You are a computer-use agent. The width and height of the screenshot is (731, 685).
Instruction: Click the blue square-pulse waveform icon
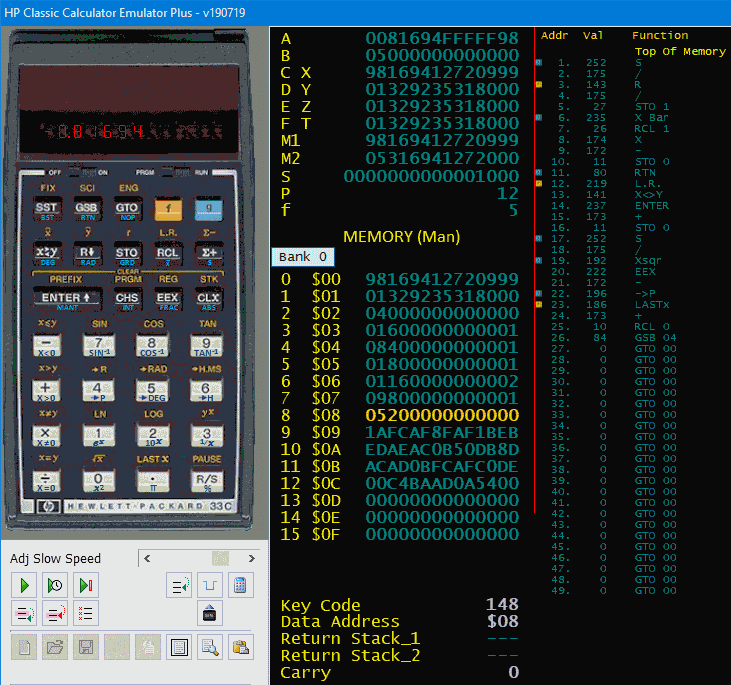pyautogui.click(x=210, y=585)
